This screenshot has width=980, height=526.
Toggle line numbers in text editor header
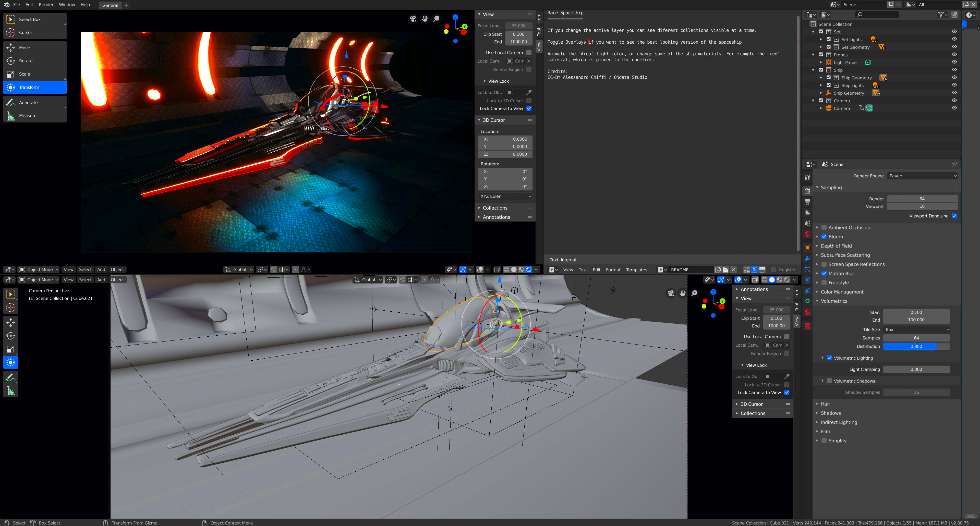(x=747, y=270)
